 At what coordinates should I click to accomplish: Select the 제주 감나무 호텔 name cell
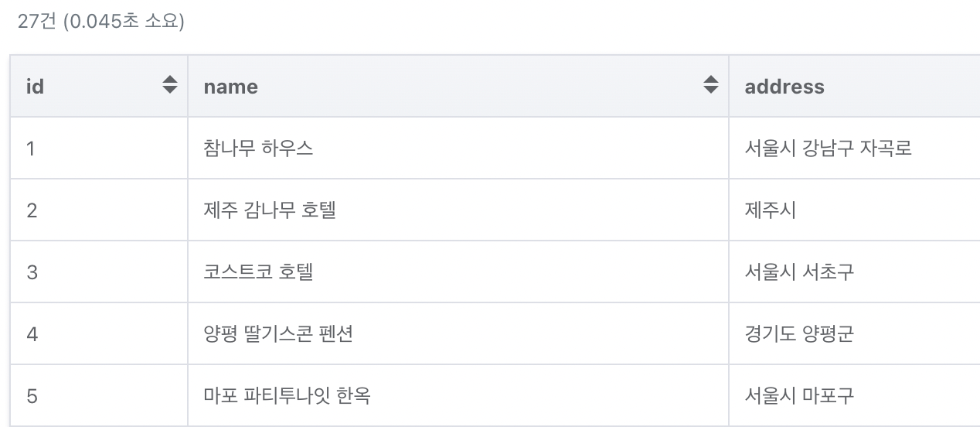tap(458, 210)
